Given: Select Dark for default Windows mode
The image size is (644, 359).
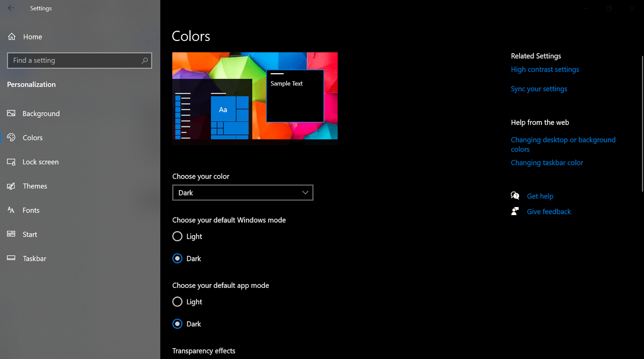Looking at the screenshot, I should click(178, 258).
